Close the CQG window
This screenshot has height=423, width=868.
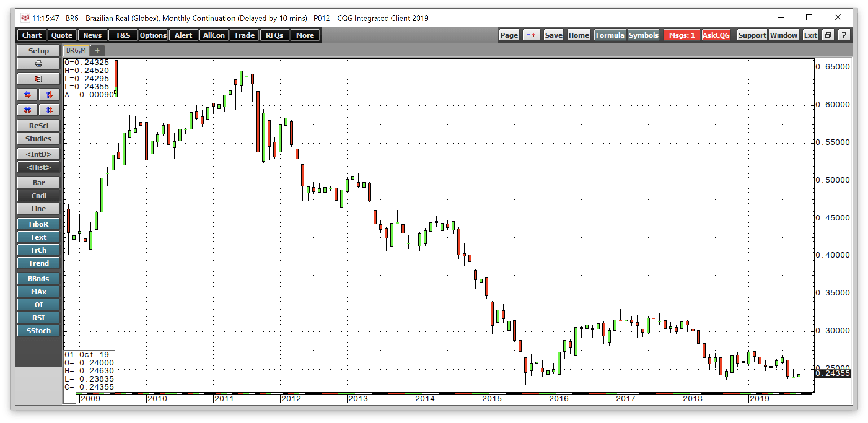point(838,18)
